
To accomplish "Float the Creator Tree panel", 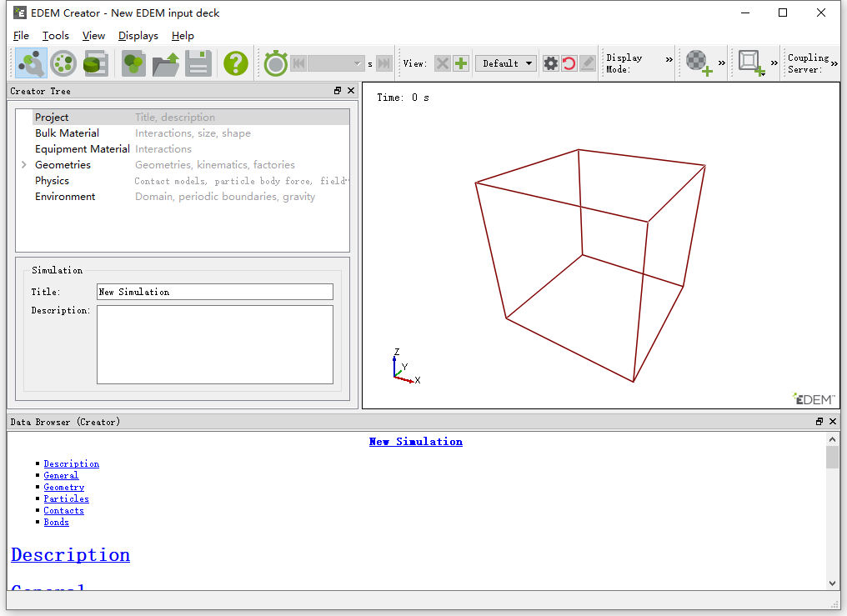I will [x=338, y=91].
